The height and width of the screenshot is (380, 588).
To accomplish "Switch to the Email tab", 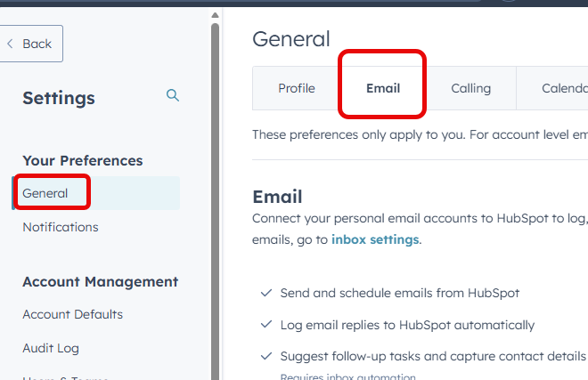I will coord(383,88).
